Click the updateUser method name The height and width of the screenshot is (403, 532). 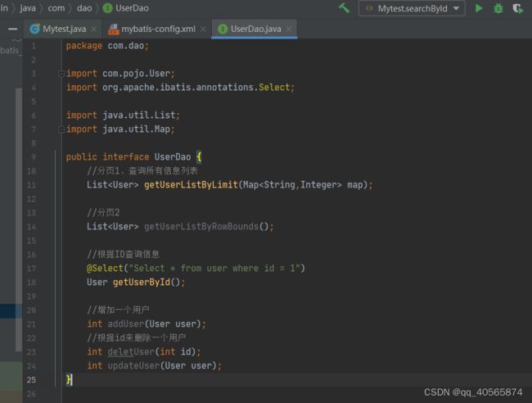(133, 365)
